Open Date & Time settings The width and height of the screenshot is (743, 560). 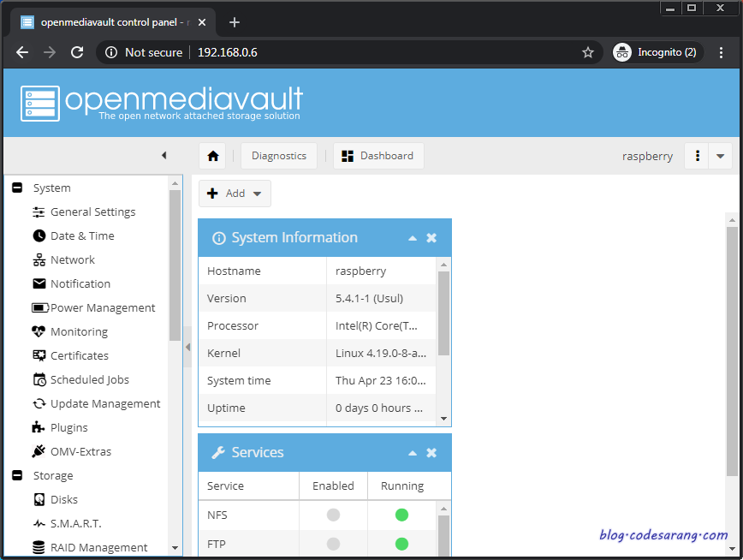[x=74, y=235]
